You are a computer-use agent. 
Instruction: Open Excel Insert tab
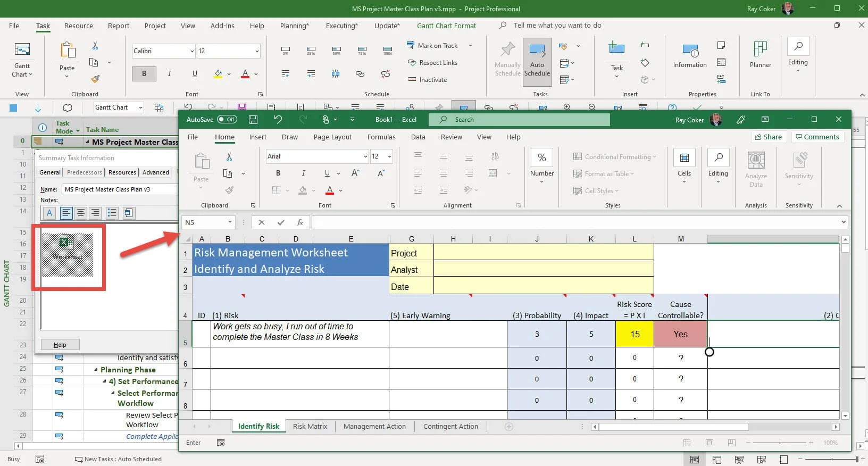click(x=258, y=137)
